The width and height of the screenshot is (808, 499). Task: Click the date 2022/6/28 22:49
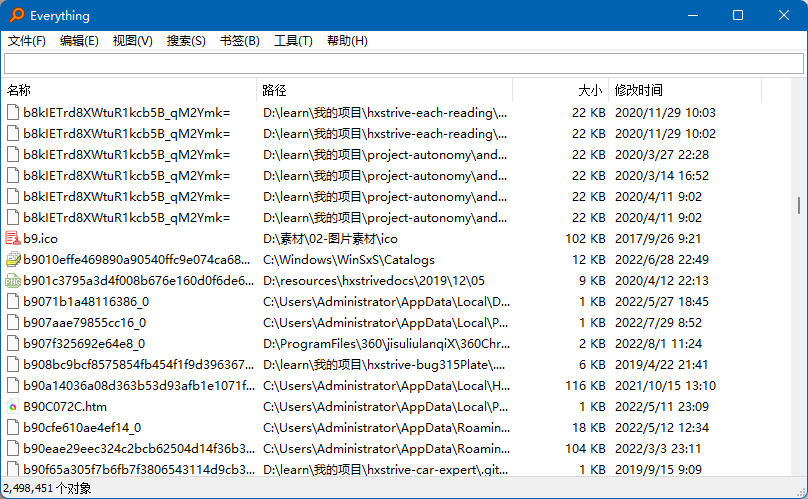point(662,260)
